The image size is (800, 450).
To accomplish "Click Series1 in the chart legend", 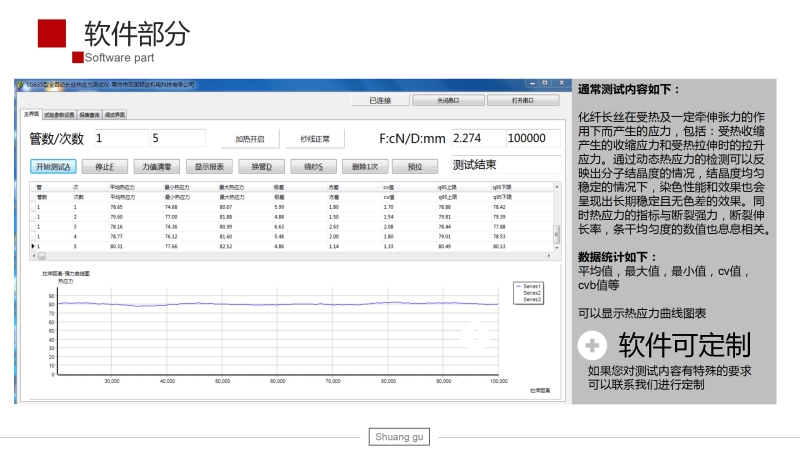I will 530,286.
